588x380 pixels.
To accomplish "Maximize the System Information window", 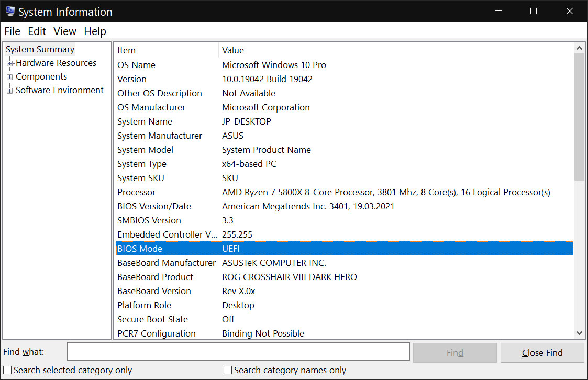I will pos(534,11).
